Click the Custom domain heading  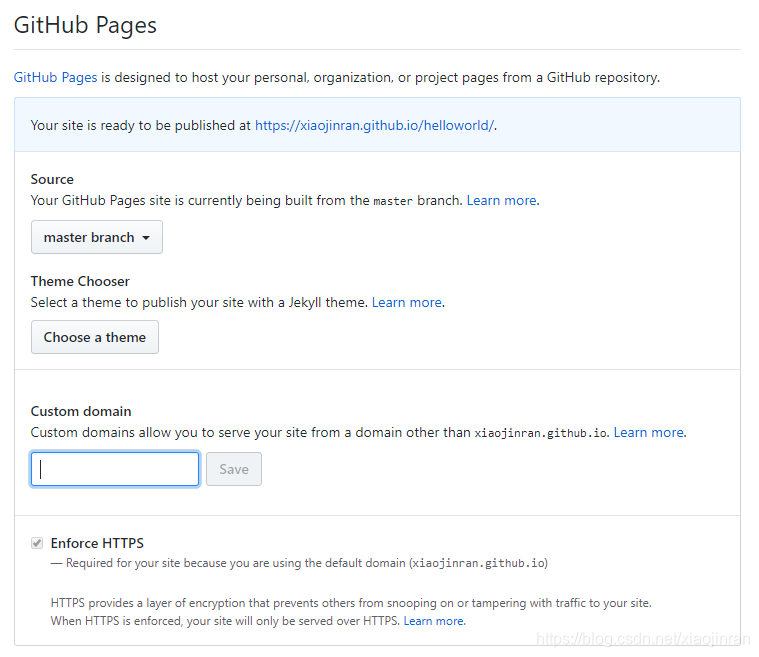pos(81,412)
